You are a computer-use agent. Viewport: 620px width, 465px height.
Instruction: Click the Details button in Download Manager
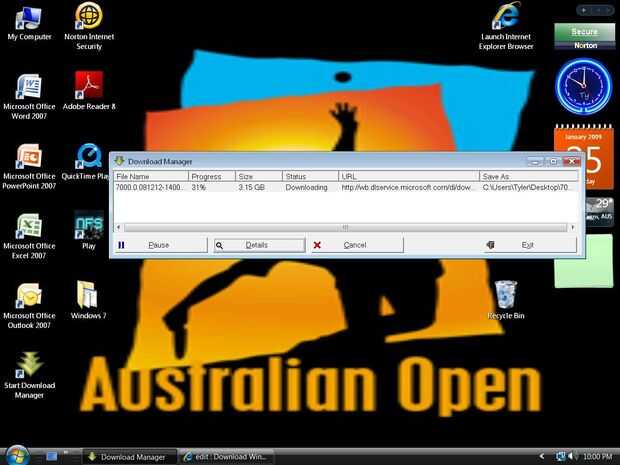(x=259, y=245)
